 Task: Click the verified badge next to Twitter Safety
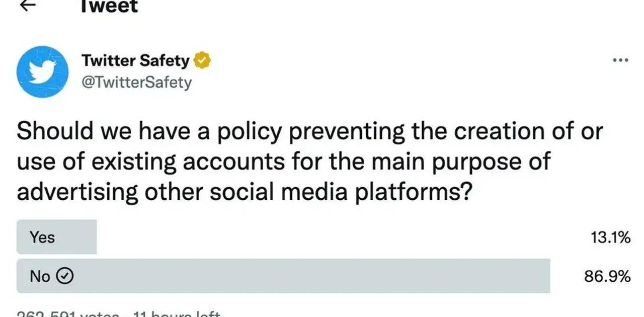[202, 60]
